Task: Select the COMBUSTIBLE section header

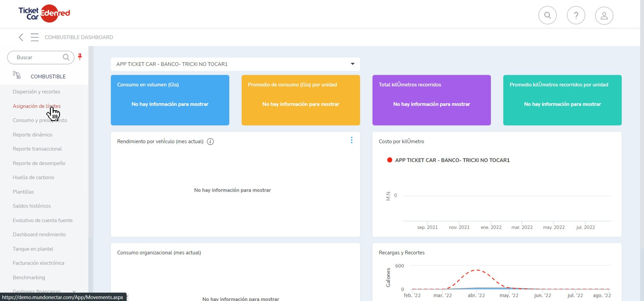Action: pos(48,76)
